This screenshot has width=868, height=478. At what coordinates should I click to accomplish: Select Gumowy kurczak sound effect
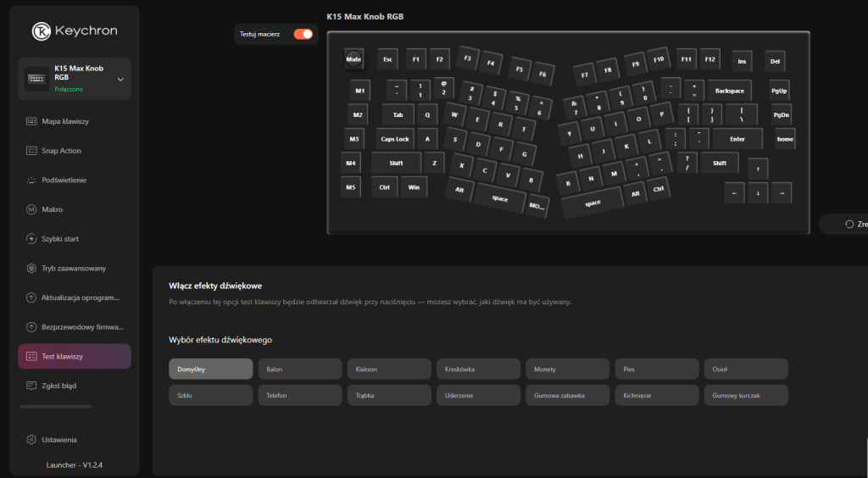[746, 396]
